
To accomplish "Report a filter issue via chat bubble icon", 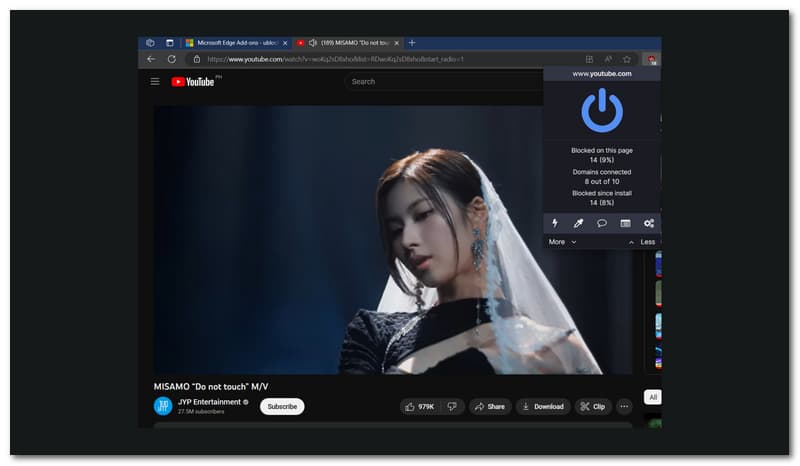I will 602,223.
